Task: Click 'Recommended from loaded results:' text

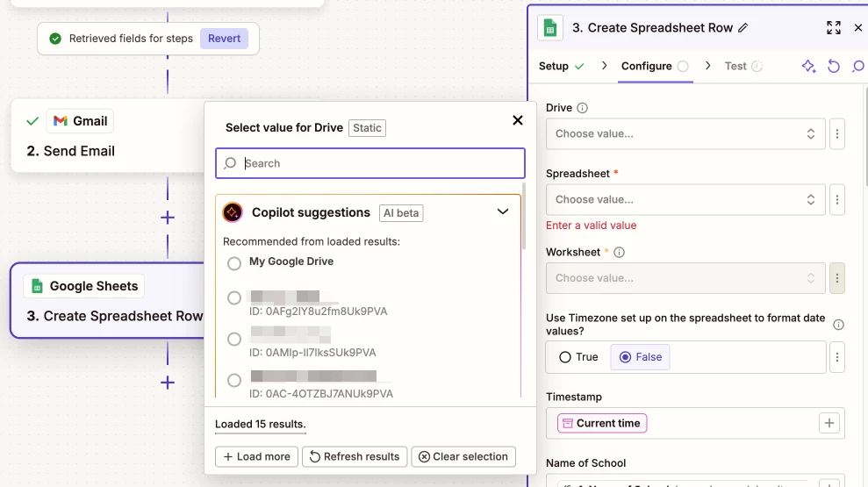Action: point(311,242)
